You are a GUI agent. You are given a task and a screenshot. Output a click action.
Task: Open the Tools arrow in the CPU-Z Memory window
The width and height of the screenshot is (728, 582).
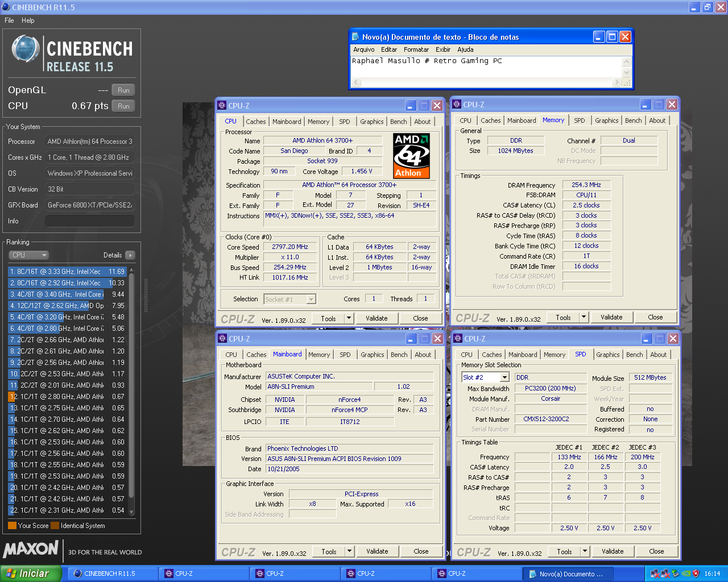coord(584,317)
